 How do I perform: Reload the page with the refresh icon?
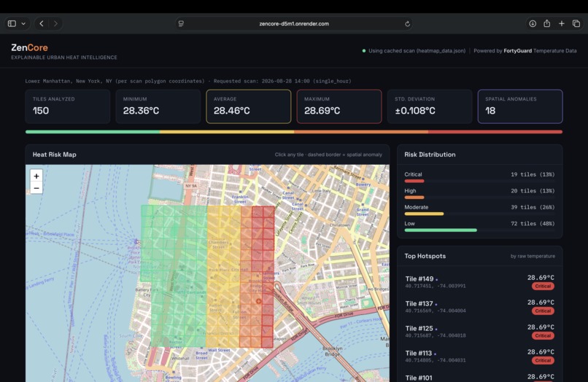coord(407,23)
